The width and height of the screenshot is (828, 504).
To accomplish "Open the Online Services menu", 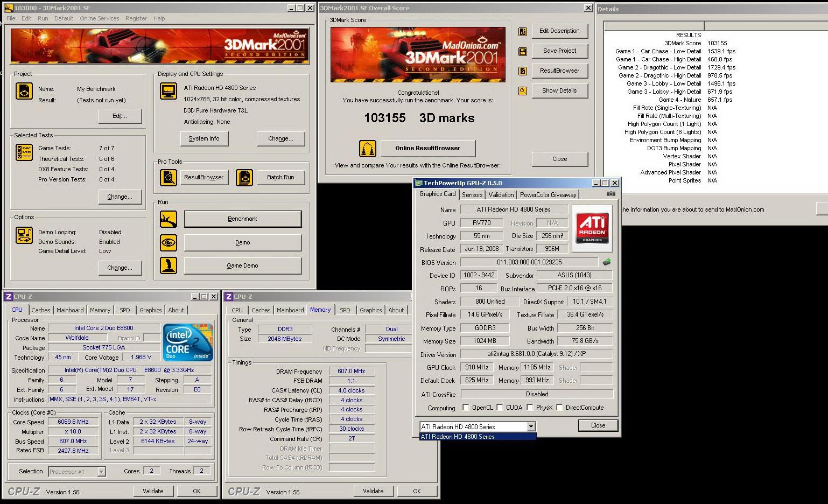I will 100,18.
